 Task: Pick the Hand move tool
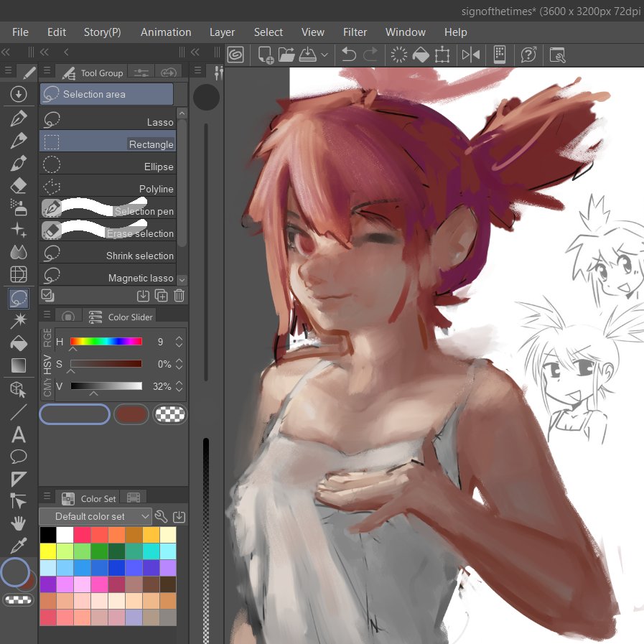pos(19,523)
